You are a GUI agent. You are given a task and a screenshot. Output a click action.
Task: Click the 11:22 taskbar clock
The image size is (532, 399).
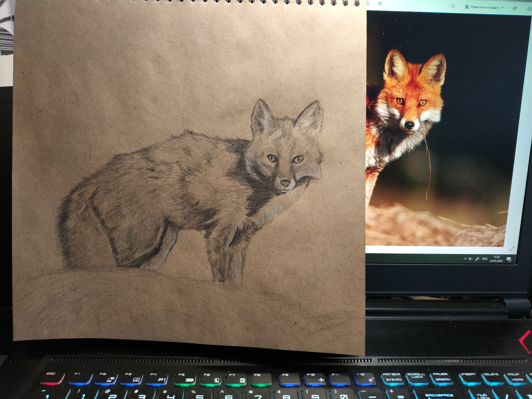pos(497,257)
